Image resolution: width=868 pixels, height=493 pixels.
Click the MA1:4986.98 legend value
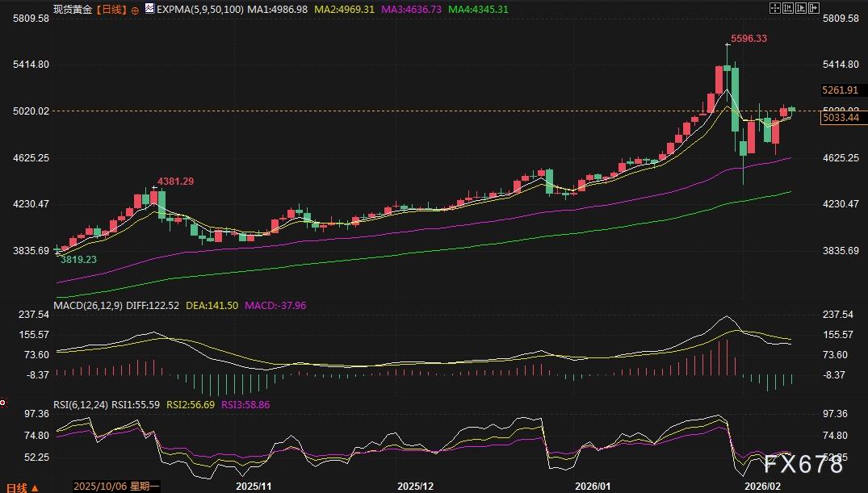click(278, 10)
